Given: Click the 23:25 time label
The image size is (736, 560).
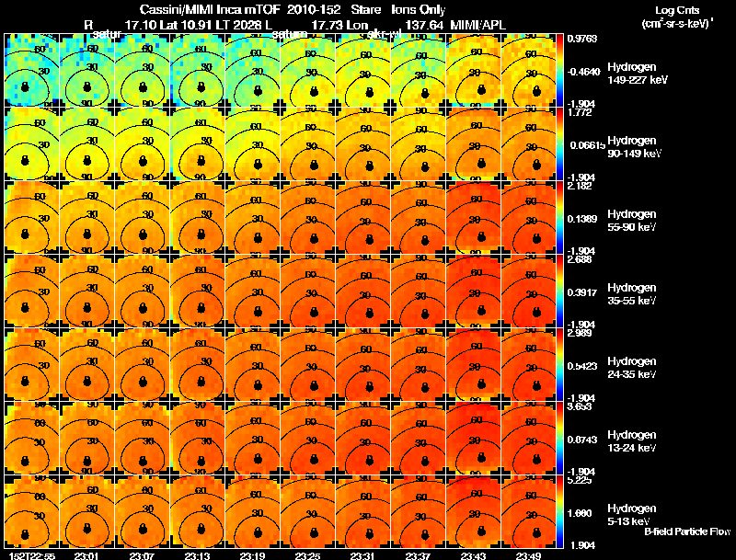Looking at the screenshot, I should pyautogui.click(x=307, y=555).
